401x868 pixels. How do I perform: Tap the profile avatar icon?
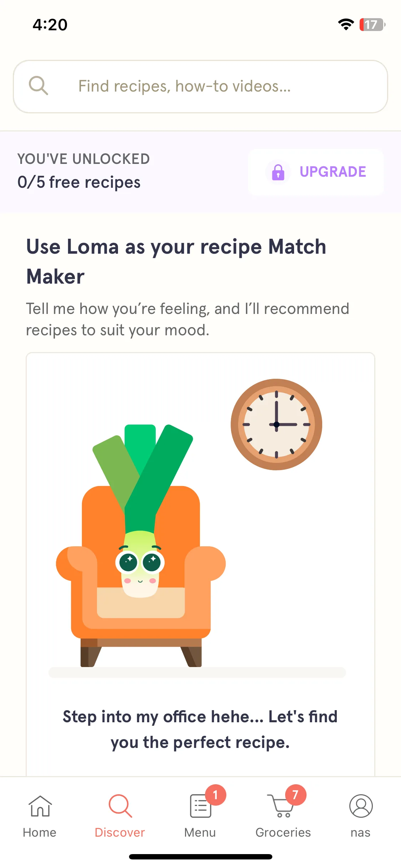coord(361,806)
